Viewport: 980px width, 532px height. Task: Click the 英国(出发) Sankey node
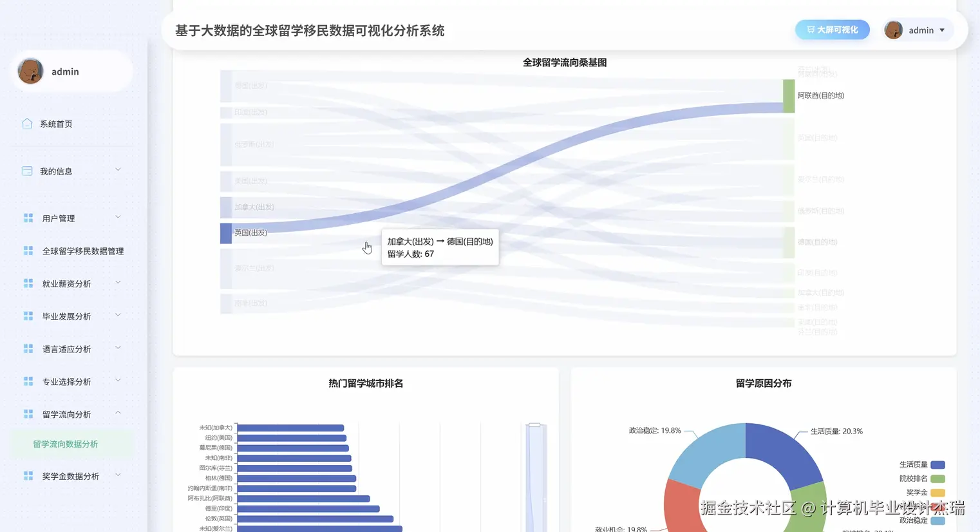225,233
